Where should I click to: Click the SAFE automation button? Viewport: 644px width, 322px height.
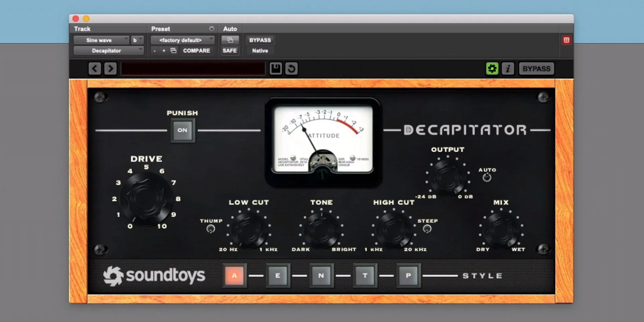(x=230, y=51)
